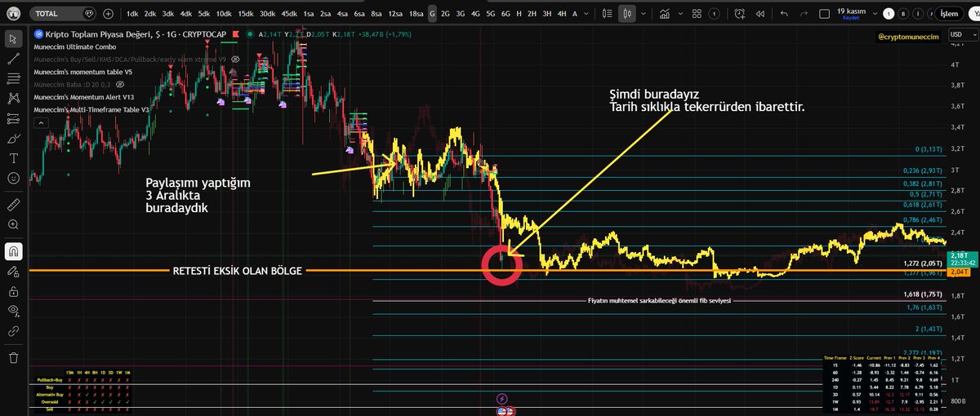The width and height of the screenshot is (980, 416).
Task: Switch to the 4sa timeframe
Action: pyautogui.click(x=342, y=14)
